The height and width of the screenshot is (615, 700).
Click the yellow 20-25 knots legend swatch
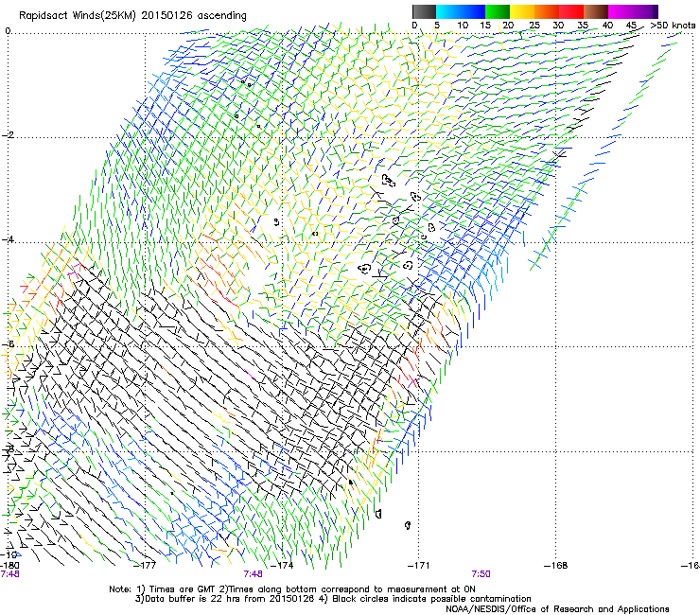pos(522,11)
